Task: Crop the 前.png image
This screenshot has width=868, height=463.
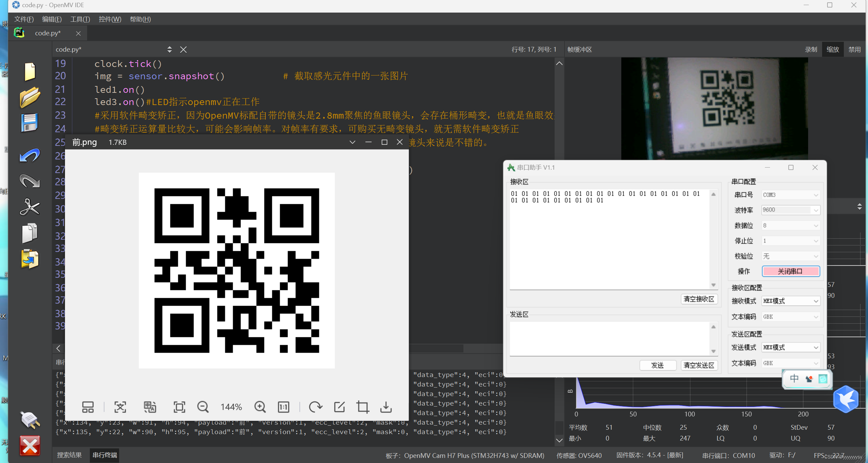Action: click(x=362, y=407)
